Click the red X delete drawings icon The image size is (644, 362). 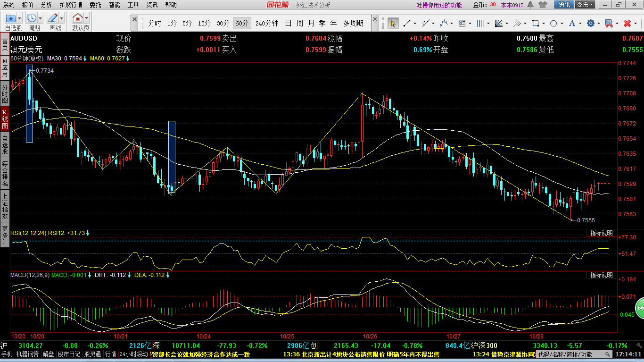(627, 23)
